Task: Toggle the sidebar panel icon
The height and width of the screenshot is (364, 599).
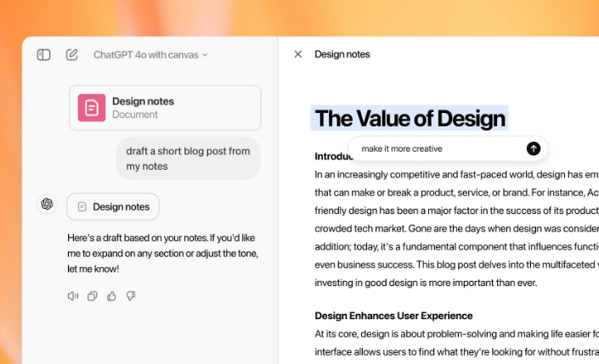Action: pyautogui.click(x=44, y=54)
